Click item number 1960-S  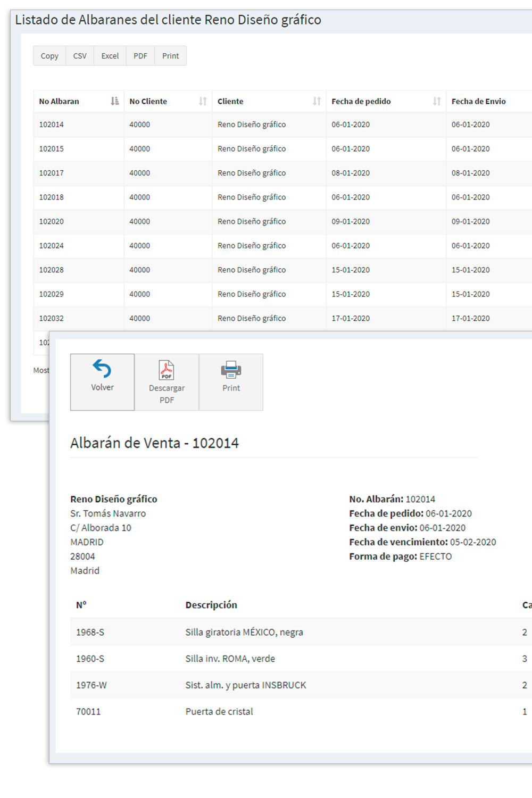(x=90, y=659)
